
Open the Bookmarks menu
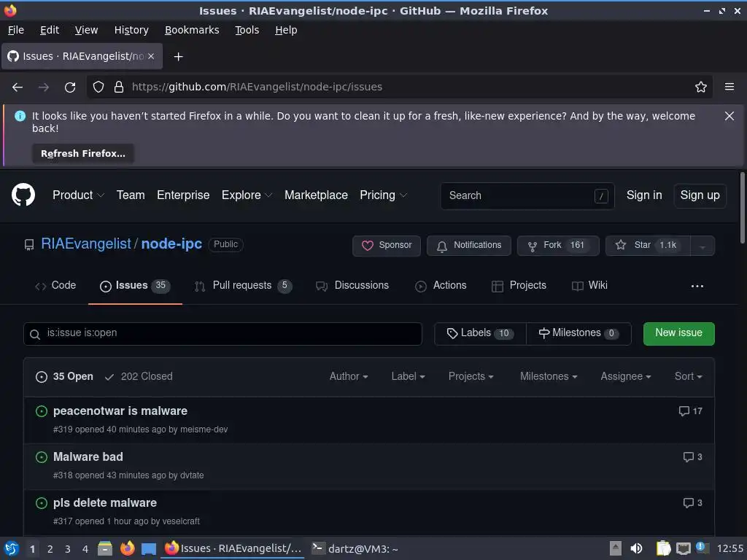pos(192,30)
